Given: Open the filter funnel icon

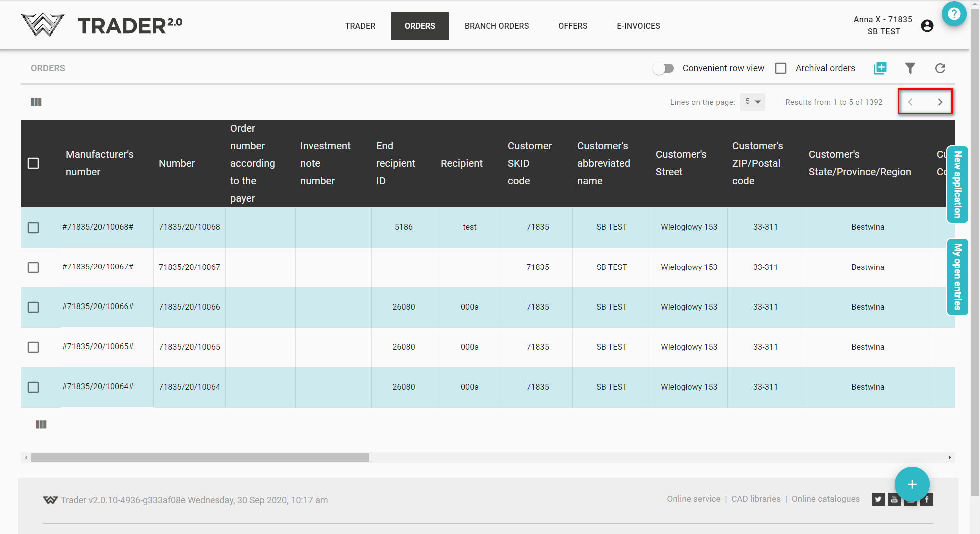Looking at the screenshot, I should 910,68.
